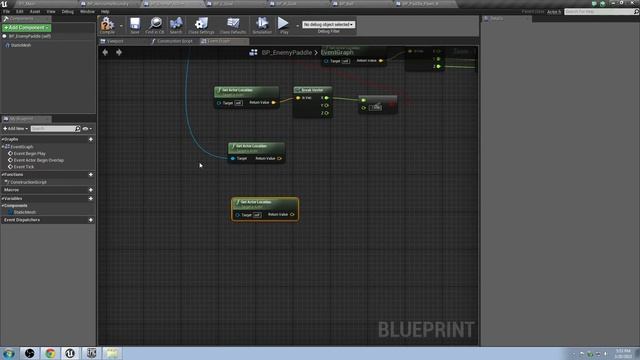Open the Add New dropdown in My Blueprint

16,129
